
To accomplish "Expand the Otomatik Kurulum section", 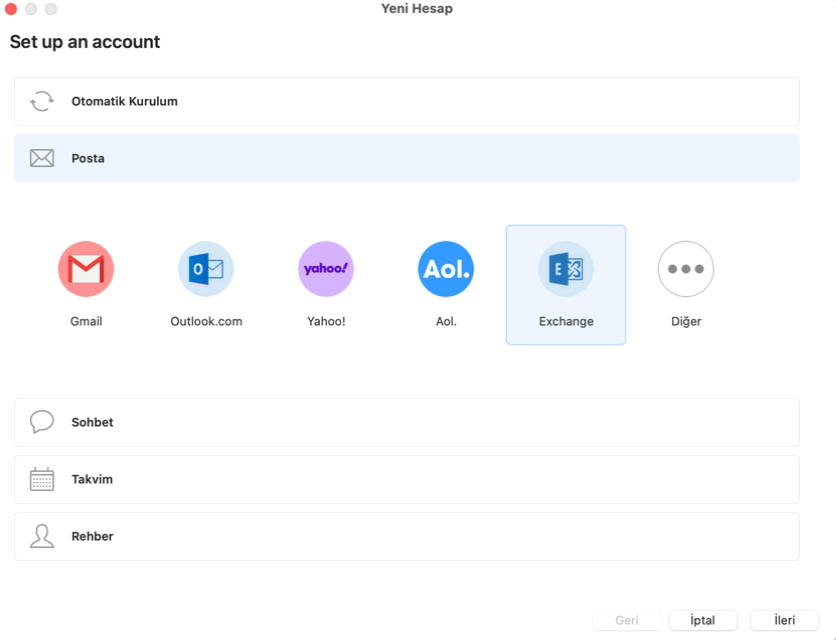I will coord(407,101).
